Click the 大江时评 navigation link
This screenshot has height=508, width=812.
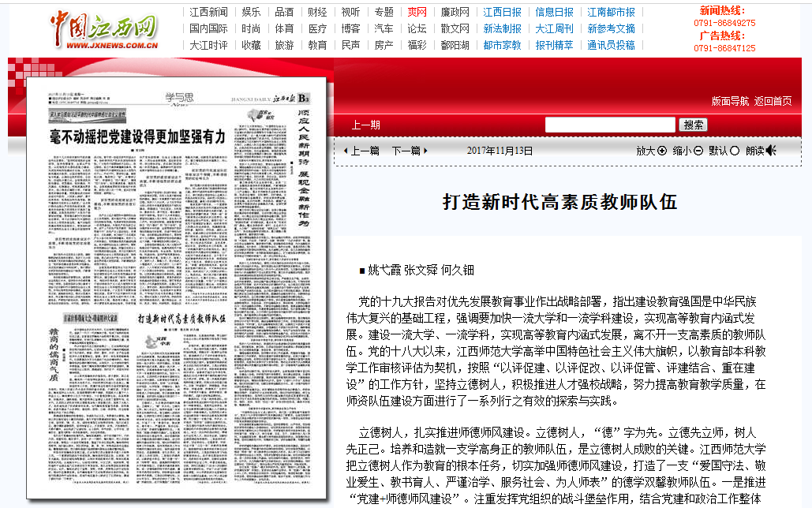(x=208, y=46)
